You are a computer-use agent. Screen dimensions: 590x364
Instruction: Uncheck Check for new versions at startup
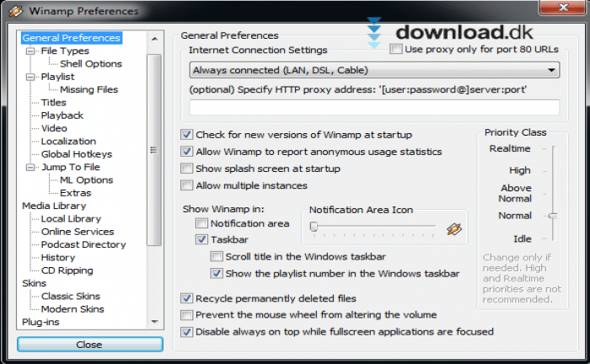(186, 135)
